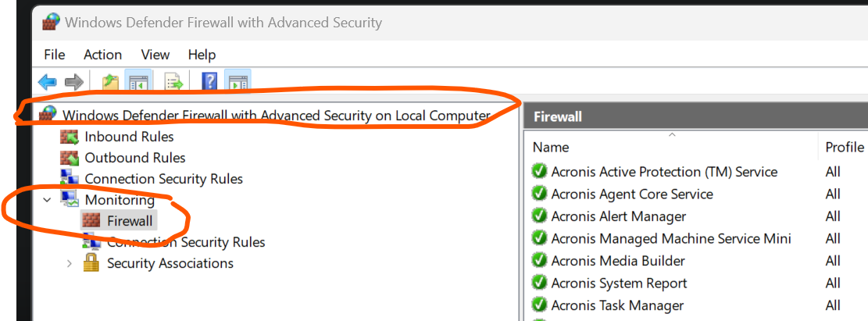Open the File menu

55,55
